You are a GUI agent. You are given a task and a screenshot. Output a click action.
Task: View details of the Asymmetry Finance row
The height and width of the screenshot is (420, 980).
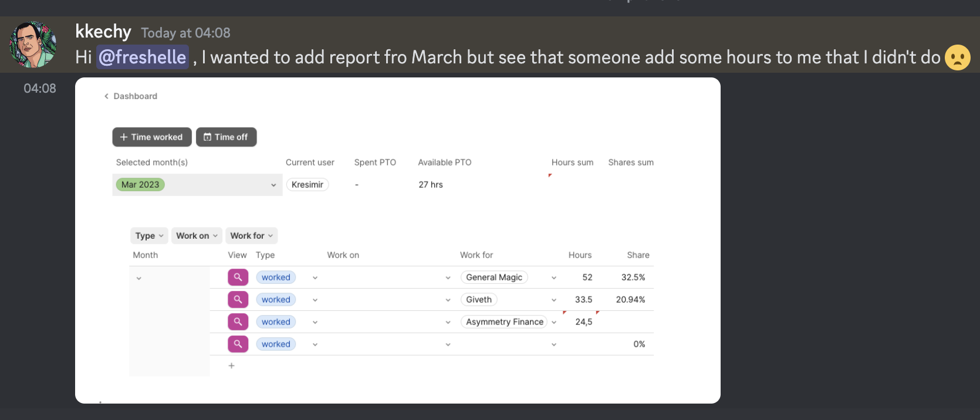tap(238, 322)
